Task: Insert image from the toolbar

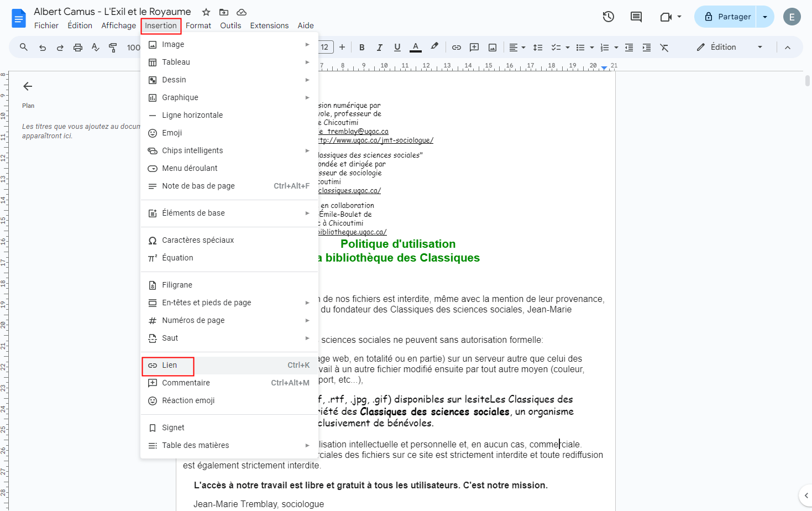Action: (492, 48)
